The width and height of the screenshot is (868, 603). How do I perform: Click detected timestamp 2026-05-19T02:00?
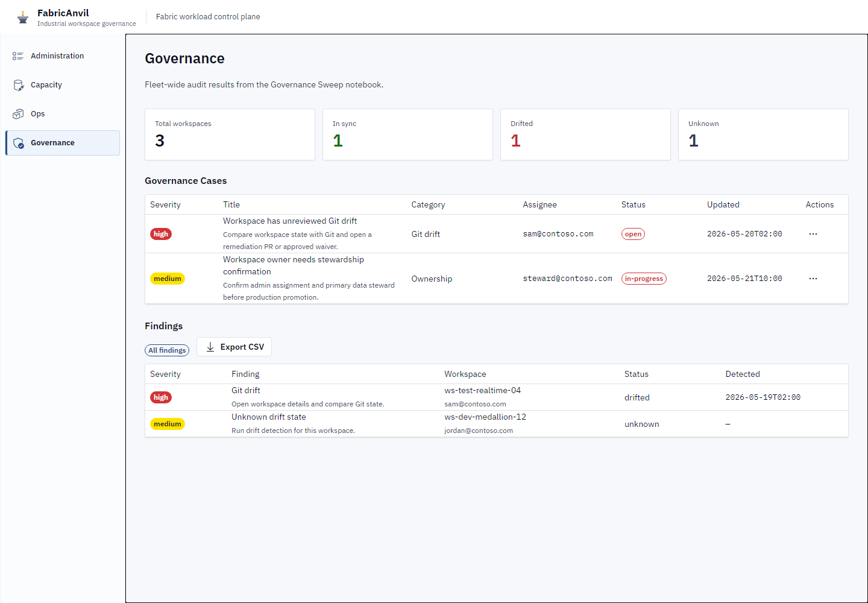tap(763, 397)
